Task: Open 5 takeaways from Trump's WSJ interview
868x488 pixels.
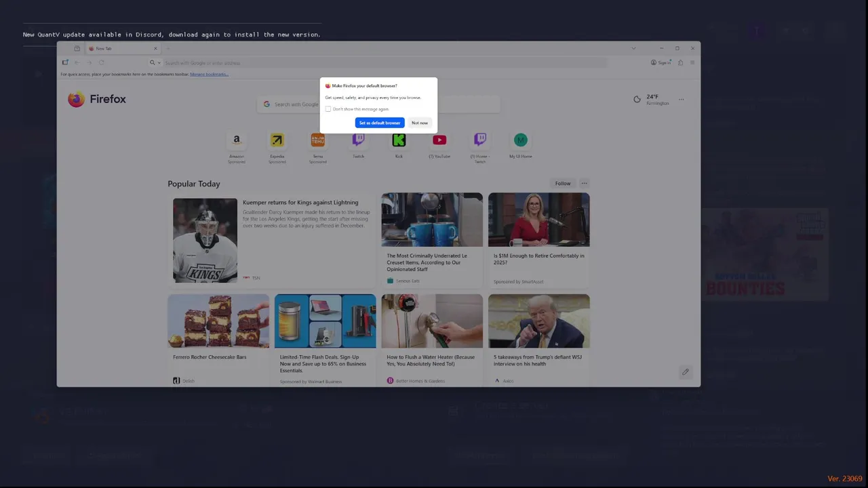Action: 539,361
